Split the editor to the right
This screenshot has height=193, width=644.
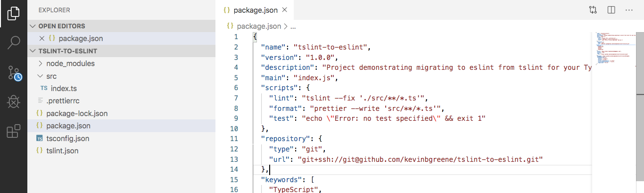[611, 10]
